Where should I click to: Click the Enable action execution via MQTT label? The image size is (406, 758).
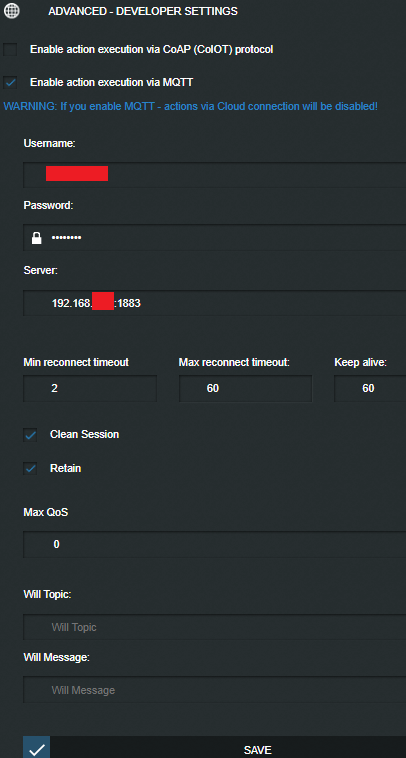[112, 83]
